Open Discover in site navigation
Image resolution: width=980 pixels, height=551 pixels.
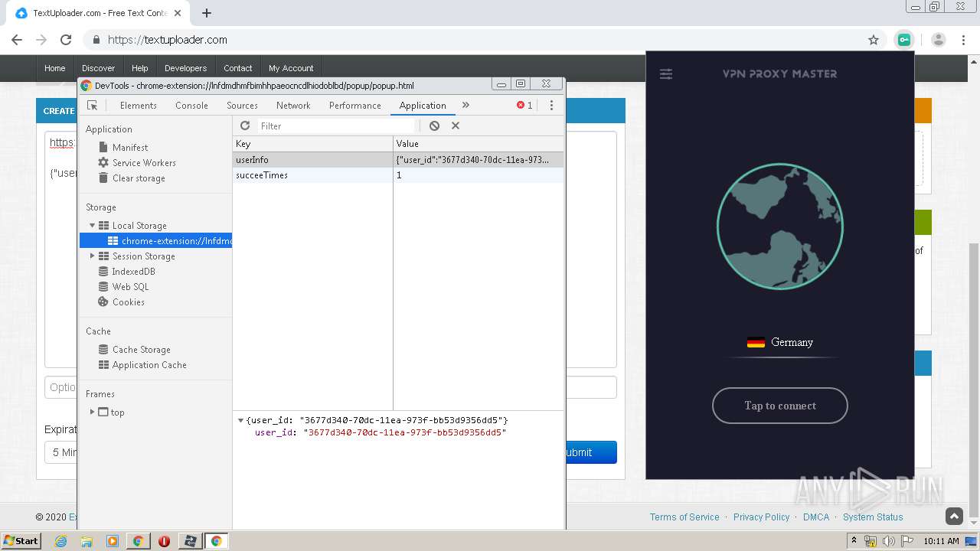point(98,68)
